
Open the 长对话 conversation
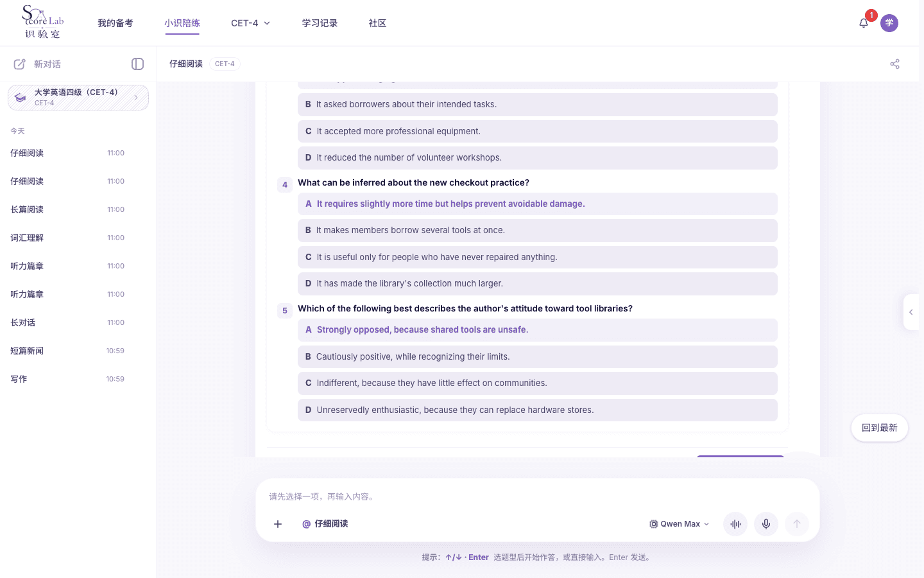67,322
